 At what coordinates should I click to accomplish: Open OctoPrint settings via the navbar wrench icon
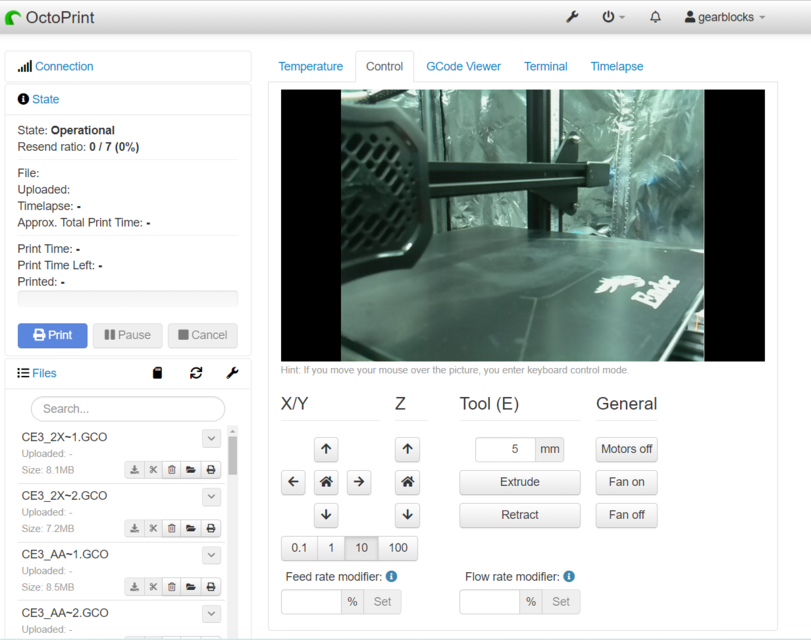571,17
